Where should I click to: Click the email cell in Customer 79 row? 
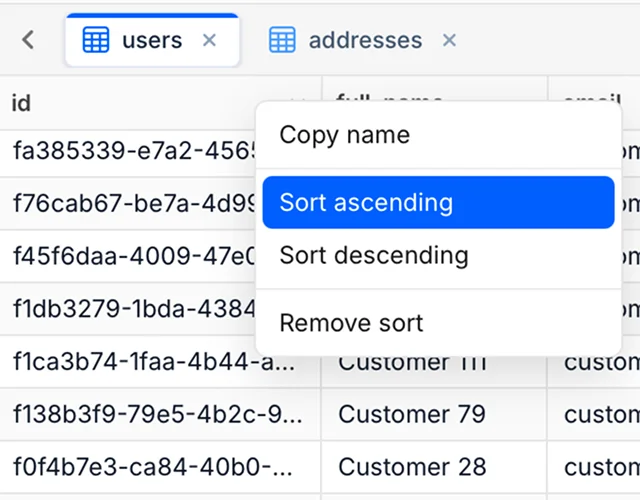click(x=594, y=414)
